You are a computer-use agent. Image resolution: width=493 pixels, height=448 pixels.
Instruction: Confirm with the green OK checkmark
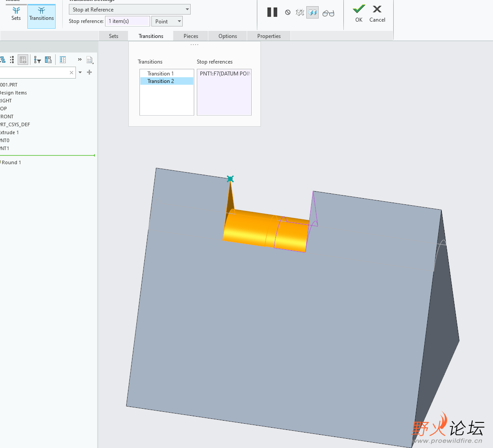tap(359, 14)
